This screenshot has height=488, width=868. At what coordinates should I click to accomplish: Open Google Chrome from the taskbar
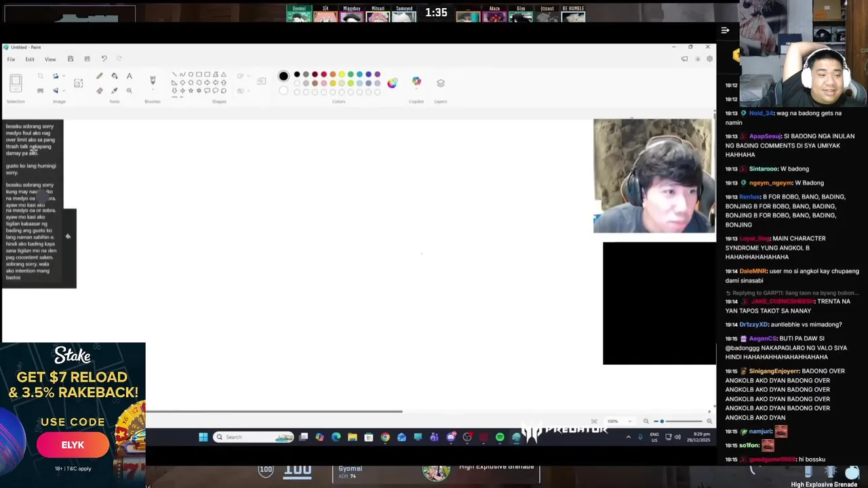[x=385, y=437]
